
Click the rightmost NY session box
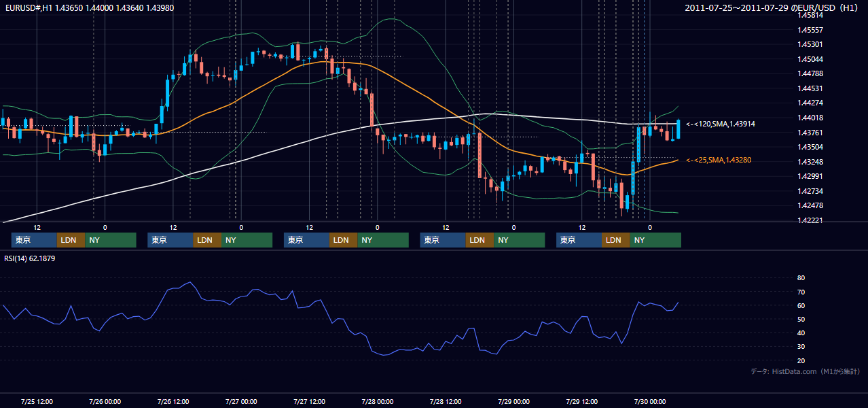tap(655, 240)
